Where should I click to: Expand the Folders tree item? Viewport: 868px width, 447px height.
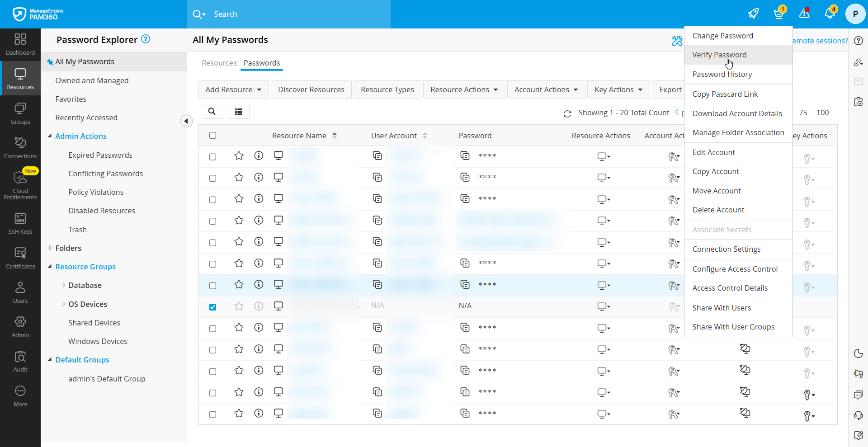[50, 248]
